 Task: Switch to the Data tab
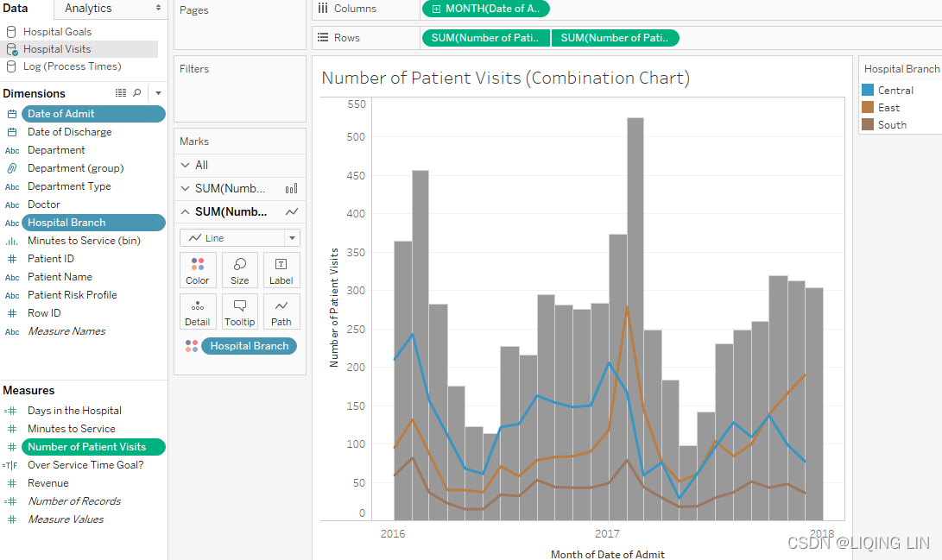[x=15, y=9]
